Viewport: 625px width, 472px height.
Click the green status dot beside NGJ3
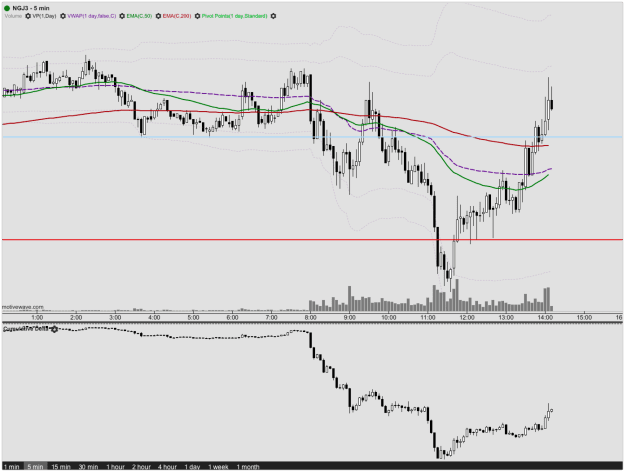(7, 8)
